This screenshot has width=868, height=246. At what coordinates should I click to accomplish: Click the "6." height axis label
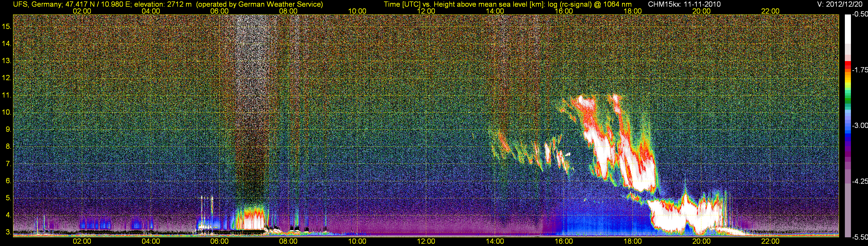[x=9, y=181]
